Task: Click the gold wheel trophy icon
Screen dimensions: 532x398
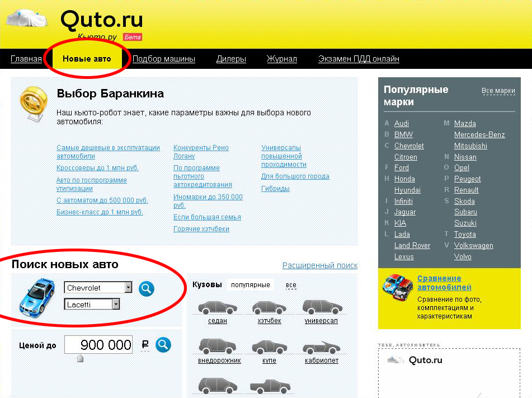Action: pyautogui.click(x=33, y=104)
